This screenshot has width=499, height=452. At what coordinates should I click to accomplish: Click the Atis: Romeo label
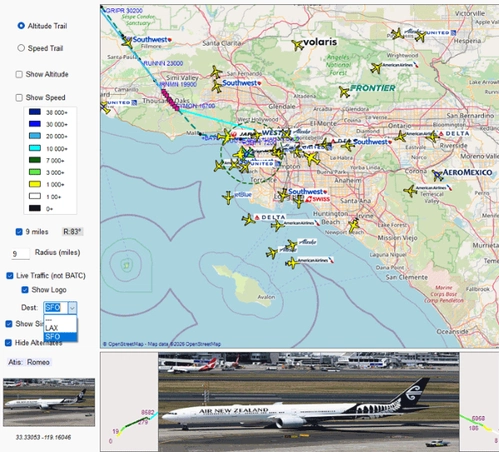pyautogui.click(x=29, y=362)
